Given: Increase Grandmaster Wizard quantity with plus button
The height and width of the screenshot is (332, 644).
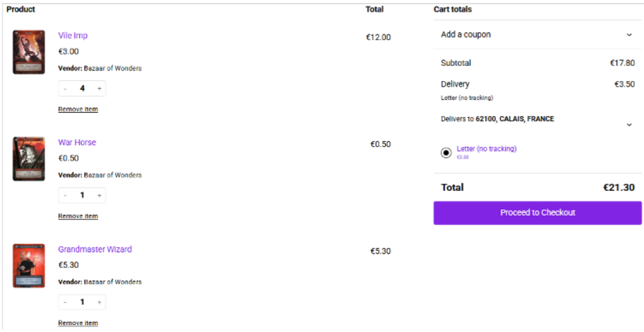Looking at the screenshot, I should click(99, 302).
